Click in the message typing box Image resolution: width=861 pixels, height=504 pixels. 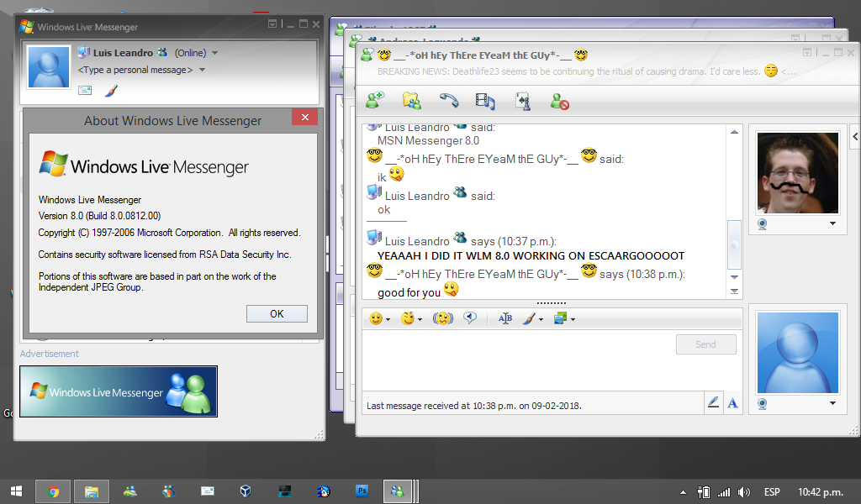point(518,360)
